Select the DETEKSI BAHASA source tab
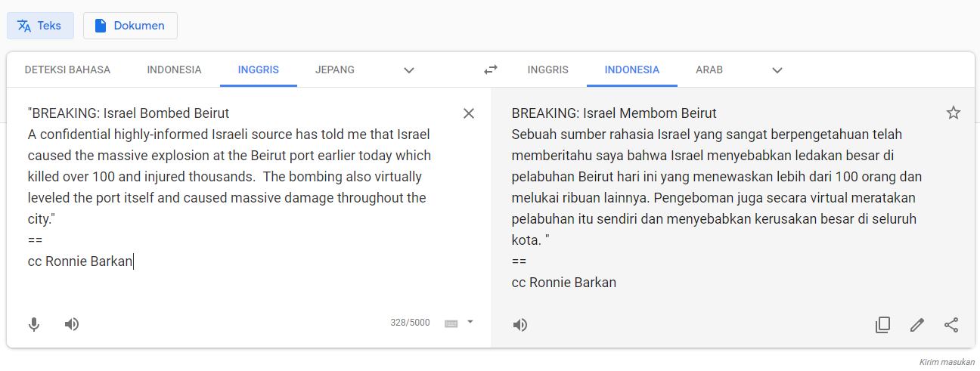Viewport: 980px width, 371px height. 67,70
